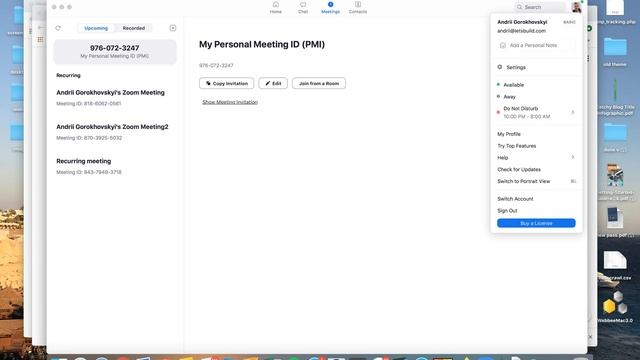
Task: Select the 976-072-3247 personal meeting card
Action: (115, 51)
